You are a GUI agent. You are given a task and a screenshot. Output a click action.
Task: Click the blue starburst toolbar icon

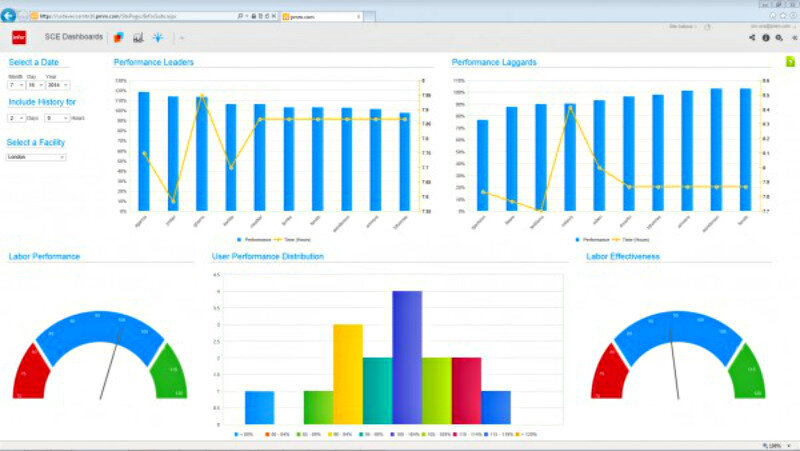[158, 38]
